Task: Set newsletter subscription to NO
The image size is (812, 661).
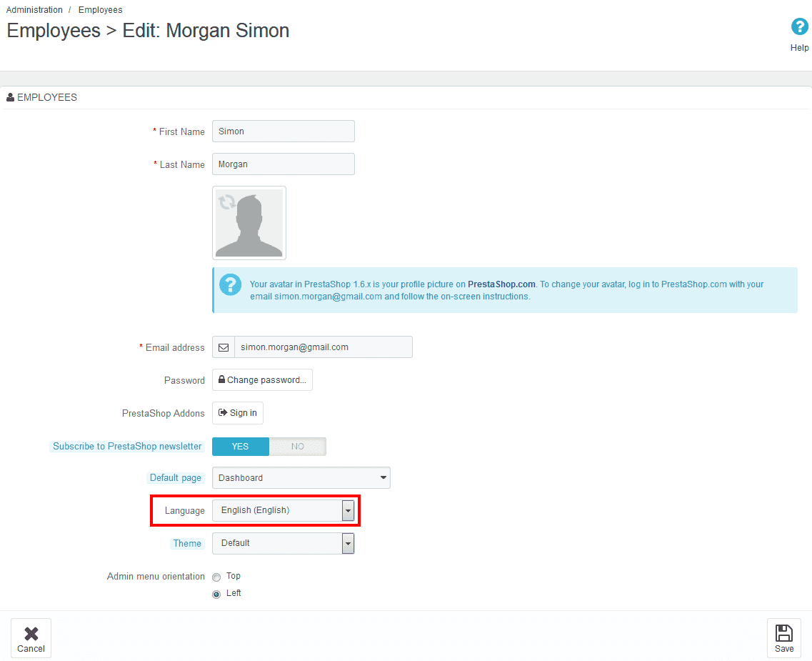Action: [298, 447]
